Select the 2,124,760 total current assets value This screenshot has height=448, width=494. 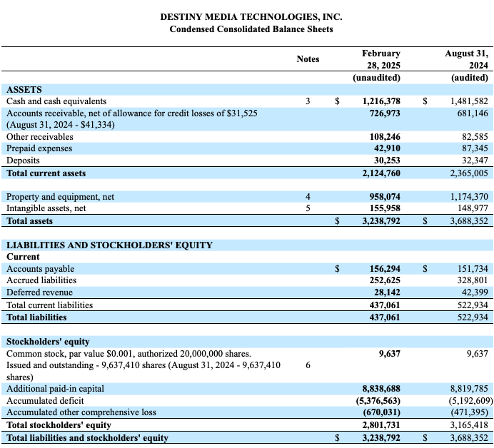(381, 173)
